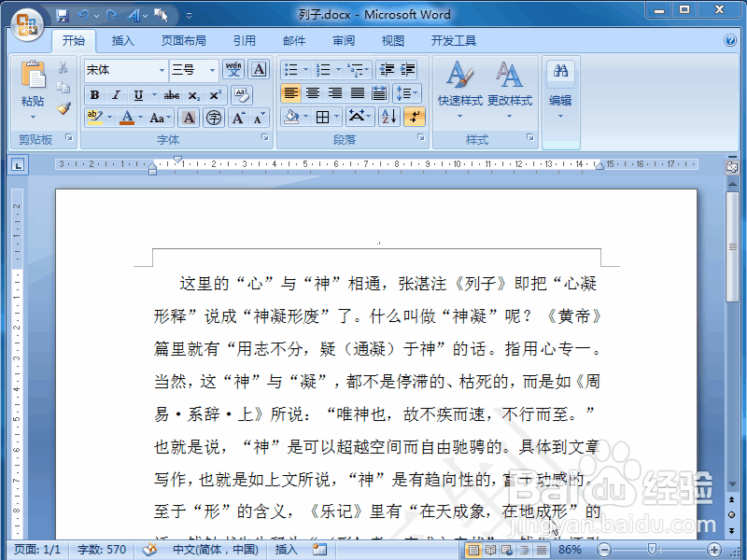This screenshot has height=560, width=747.
Task: Toggle justified alignment
Action: 358,93
